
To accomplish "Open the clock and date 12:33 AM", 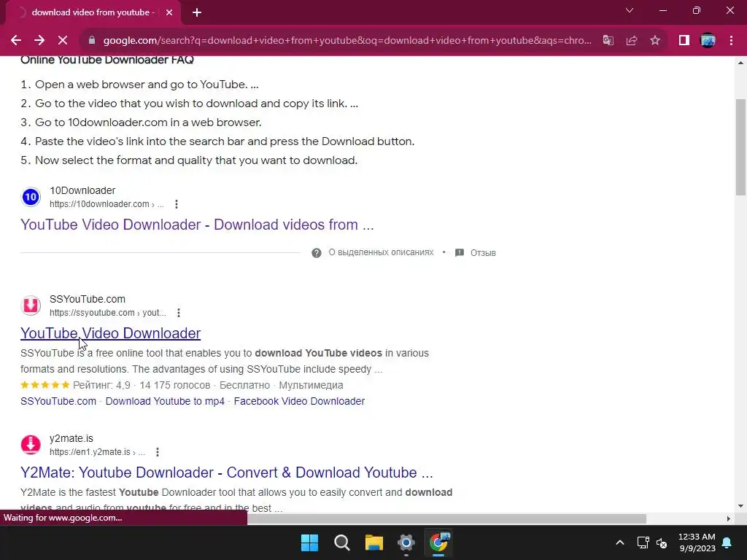I will tap(697, 542).
